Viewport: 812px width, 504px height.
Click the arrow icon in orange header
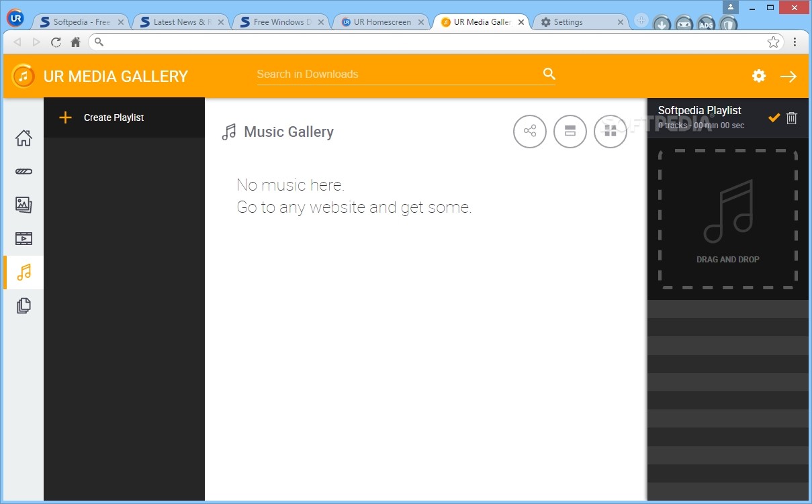point(788,76)
